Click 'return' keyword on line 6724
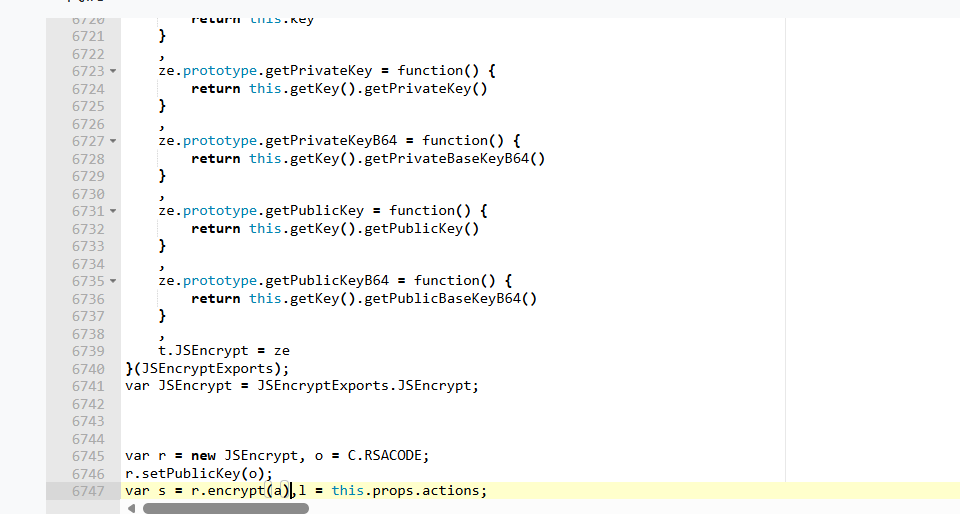The image size is (960, 514). click(216, 89)
